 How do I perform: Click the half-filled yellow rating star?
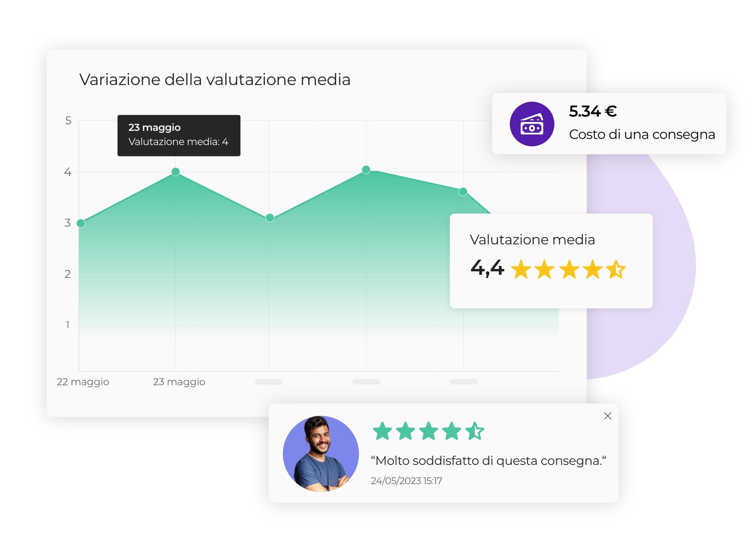(x=616, y=269)
